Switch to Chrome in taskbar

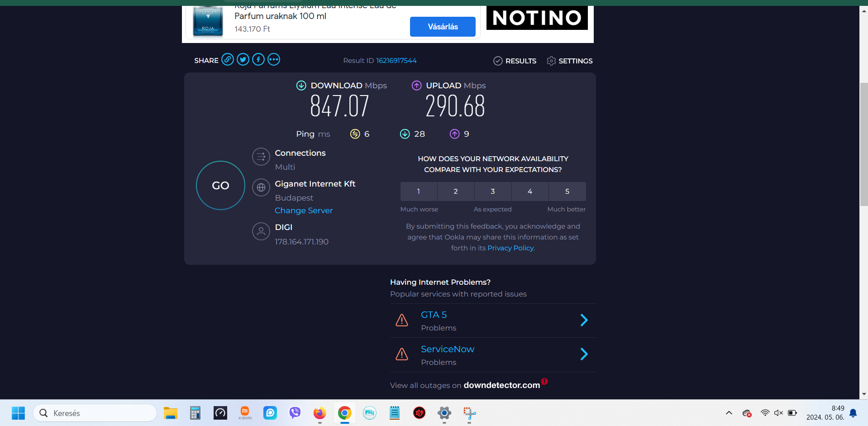pos(345,413)
